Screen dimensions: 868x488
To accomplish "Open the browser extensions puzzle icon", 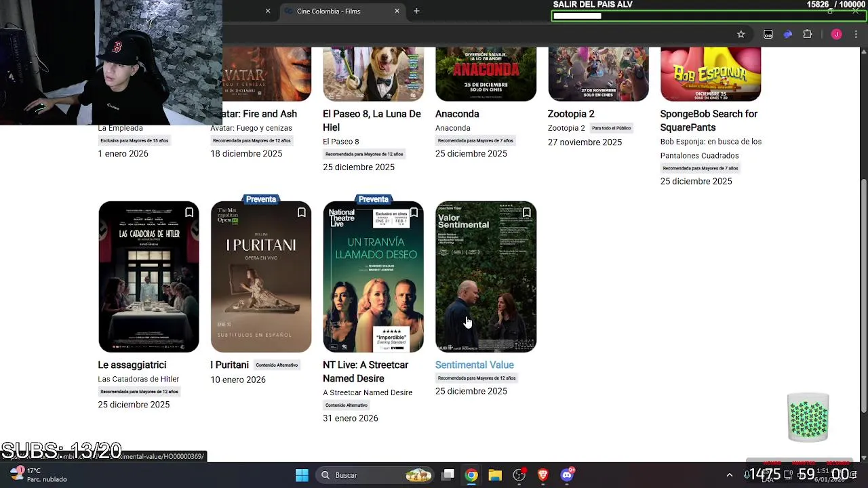I will [x=807, y=35].
